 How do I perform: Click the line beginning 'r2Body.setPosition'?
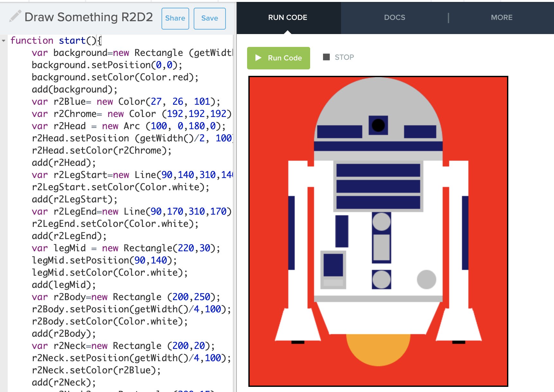[x=132, y=309]
